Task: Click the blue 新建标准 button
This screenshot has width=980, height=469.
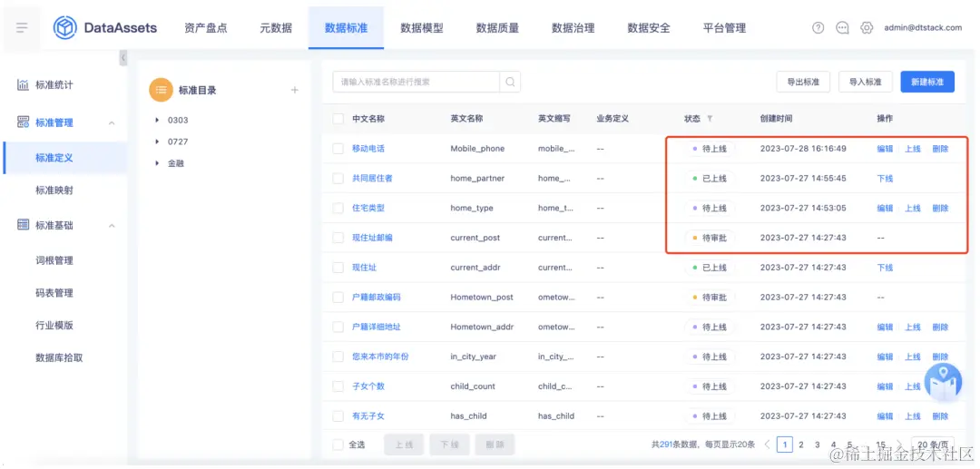Action: click(927, 82)
